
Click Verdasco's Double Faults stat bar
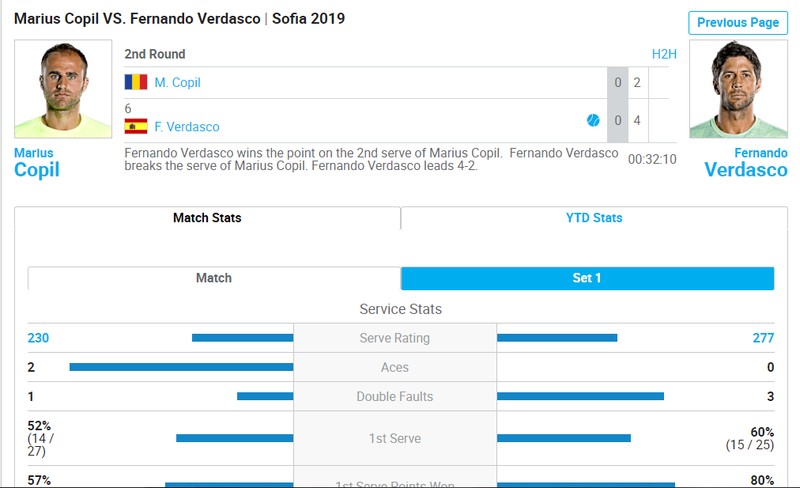[x=581, y=396]
